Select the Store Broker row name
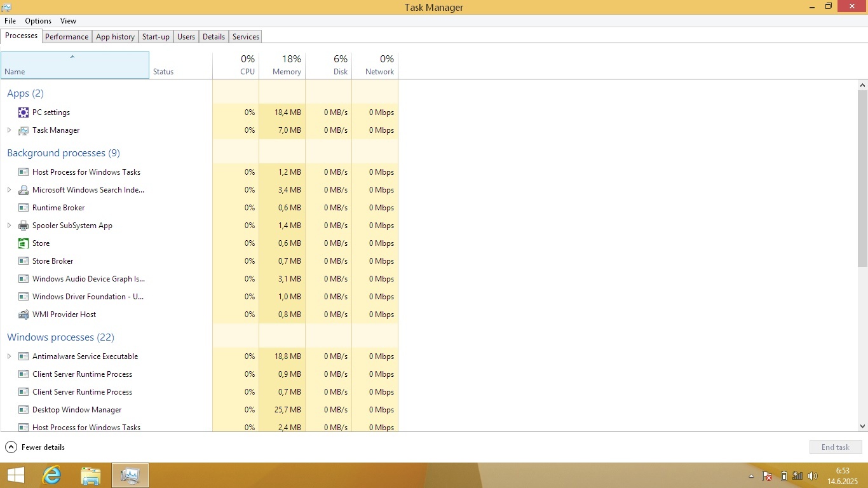The width and height of the screenshot is (868, 488). click(x=53, y=261)
